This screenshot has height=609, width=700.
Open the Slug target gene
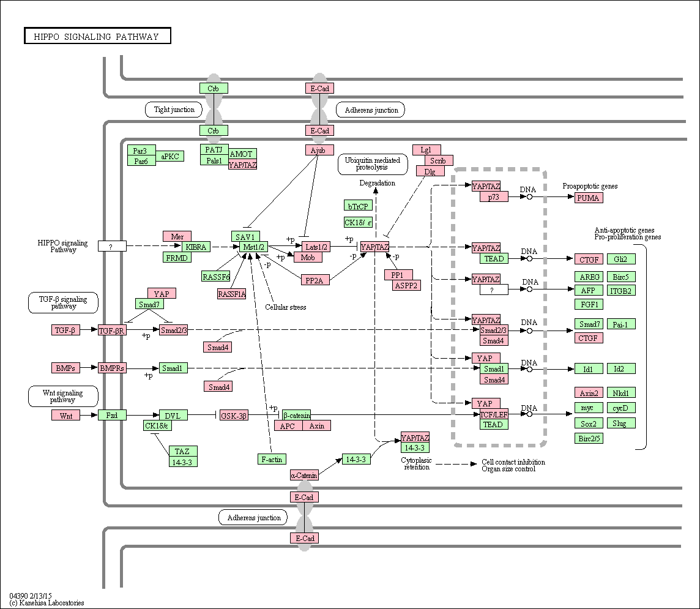coord(622,424)
